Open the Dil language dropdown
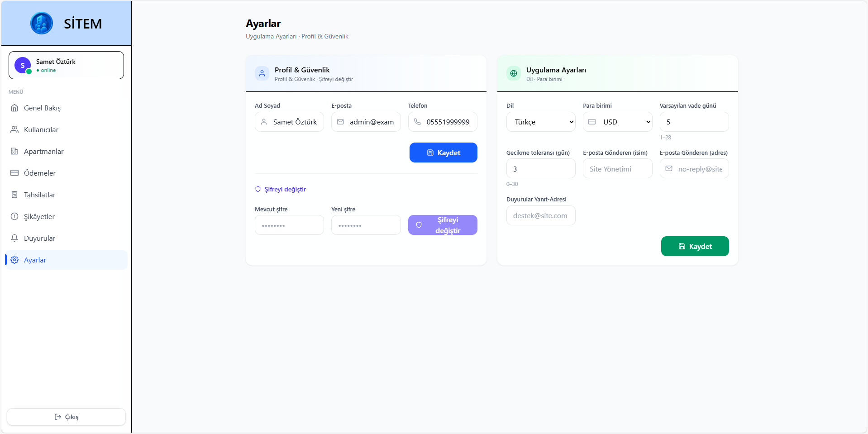Viewport: 868px width, 434px height. (541, 122)
